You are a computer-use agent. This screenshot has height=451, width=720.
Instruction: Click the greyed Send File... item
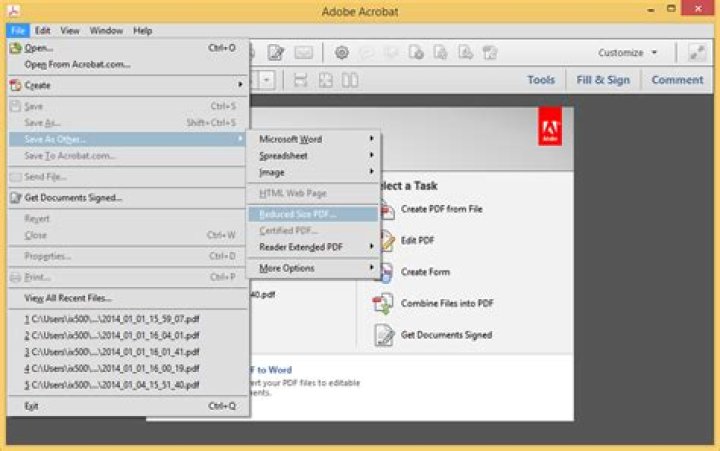(128, 177)
